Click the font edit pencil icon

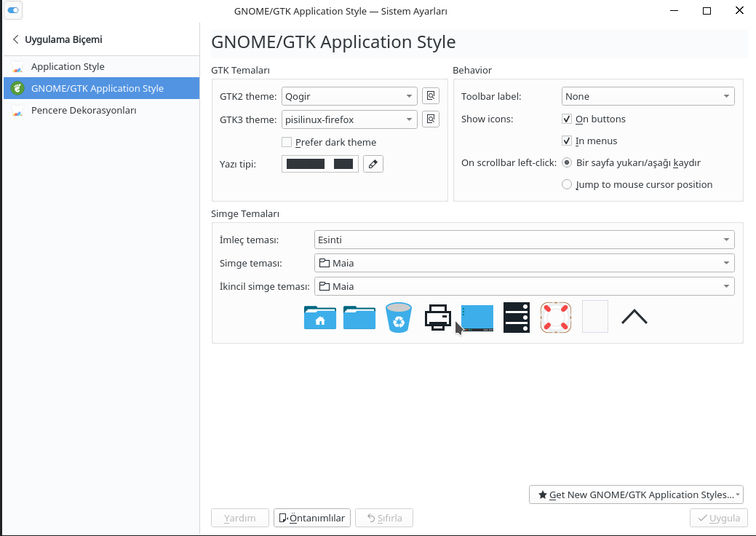[373, 164]
